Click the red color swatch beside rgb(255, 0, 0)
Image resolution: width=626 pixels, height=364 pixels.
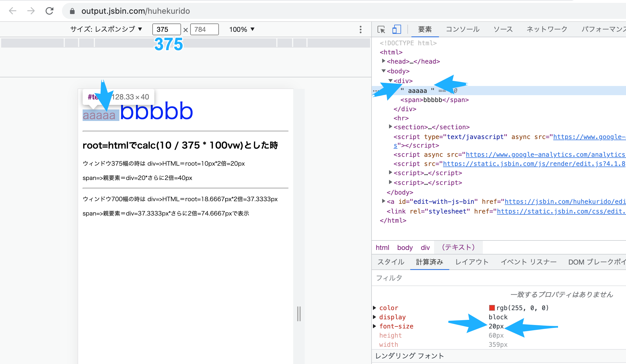(x=492, y=308)
